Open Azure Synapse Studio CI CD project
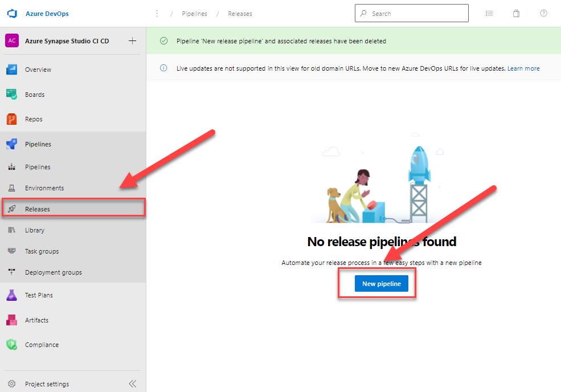The image size is (561, 392). (67, 41)
